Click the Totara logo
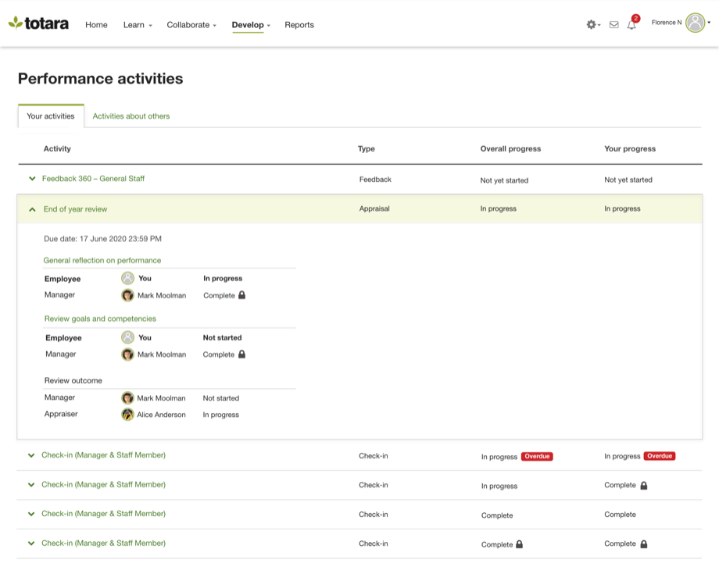The image size is (719, 588). 37,23
